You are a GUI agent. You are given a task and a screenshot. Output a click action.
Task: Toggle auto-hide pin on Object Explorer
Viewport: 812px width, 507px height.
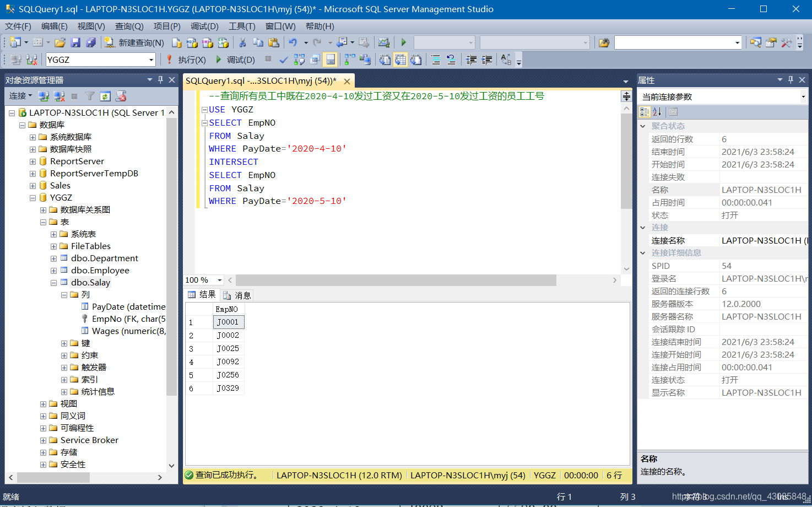(161, 80)
